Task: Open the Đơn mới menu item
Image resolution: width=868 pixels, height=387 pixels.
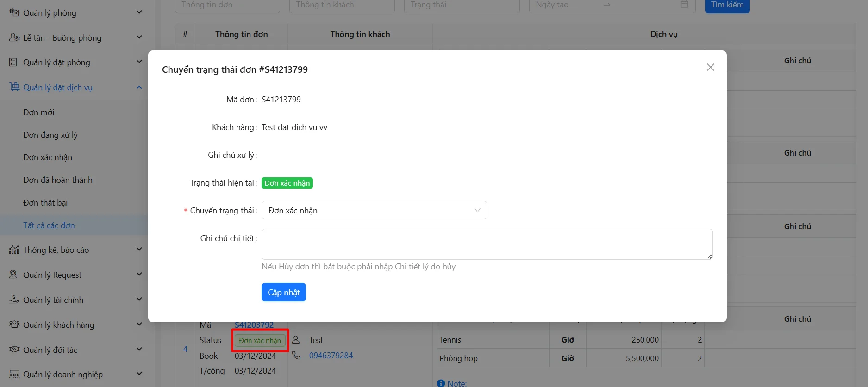Action: pos(38,112)
